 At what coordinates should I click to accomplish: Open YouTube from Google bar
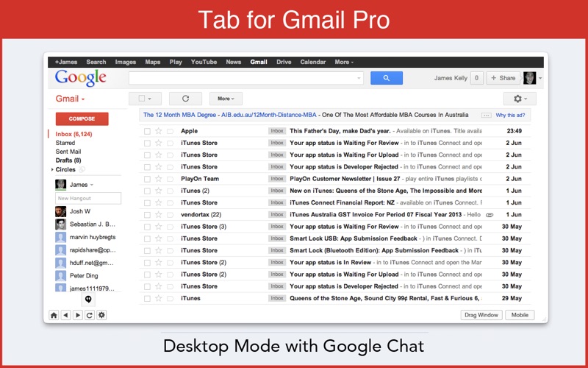(204, 62)
